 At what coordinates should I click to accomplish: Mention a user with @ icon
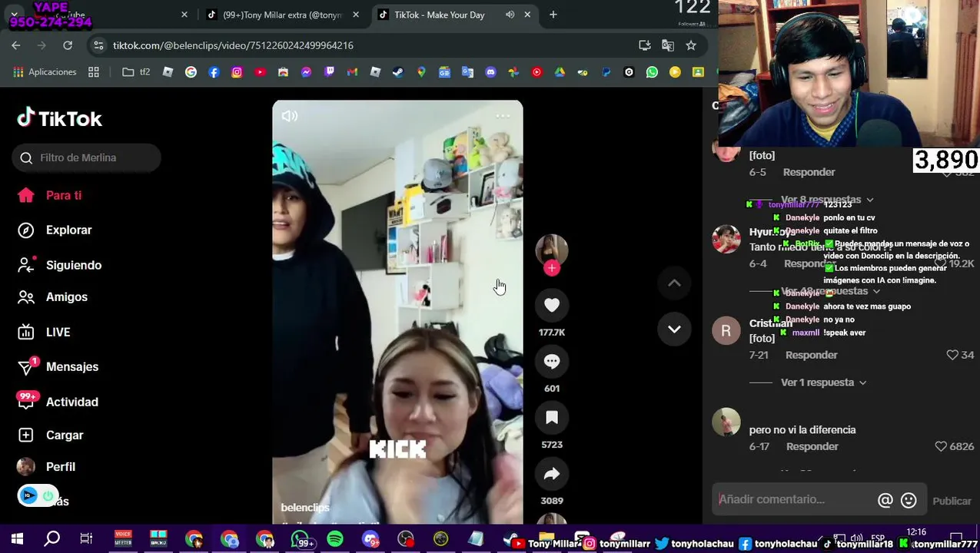pos(885,500)
